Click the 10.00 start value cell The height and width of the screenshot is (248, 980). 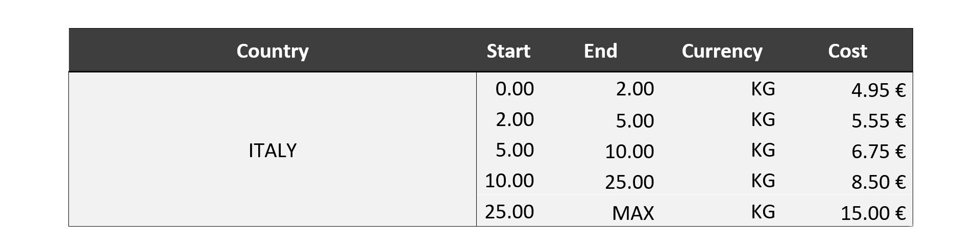[x=509, y=181]
